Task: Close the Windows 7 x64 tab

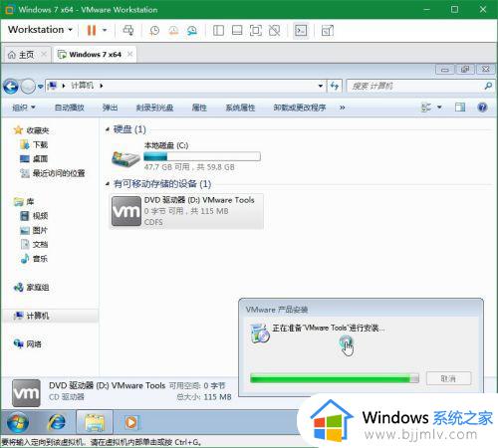Action: click(130, 54)
